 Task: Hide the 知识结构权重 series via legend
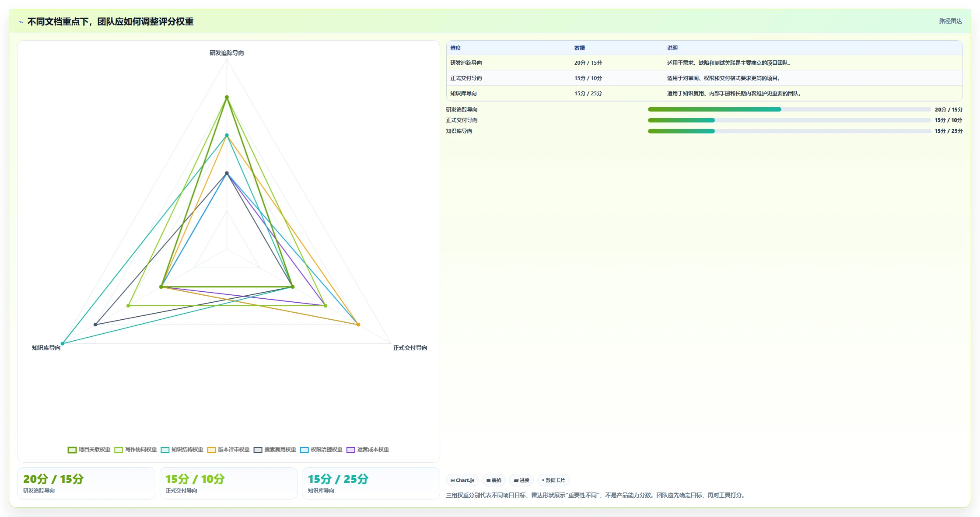point(182,450)
